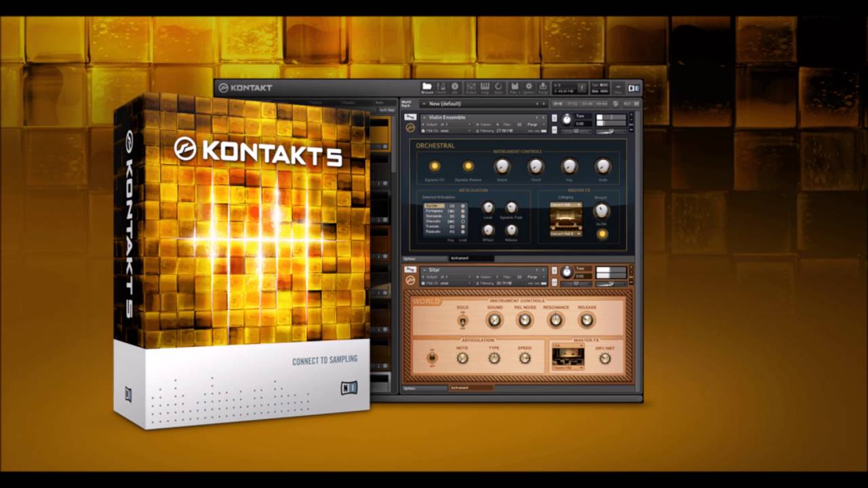868x488 pixels.
Task: Click the Info icon in Kontakt toolbar
Action: tap(454, 87)
